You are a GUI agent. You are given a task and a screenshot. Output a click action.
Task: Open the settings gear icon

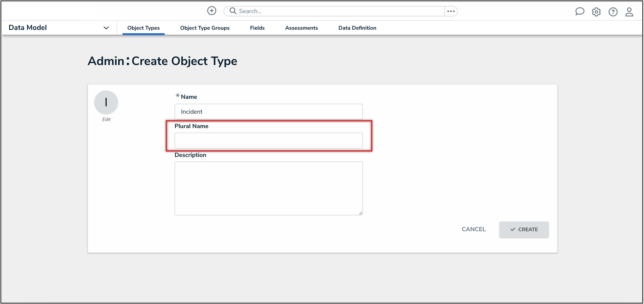pyautogui.click(x=596, y=12)
